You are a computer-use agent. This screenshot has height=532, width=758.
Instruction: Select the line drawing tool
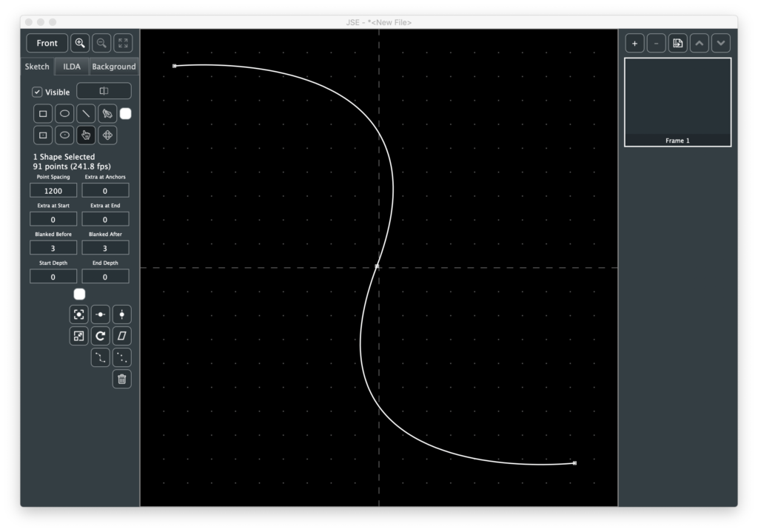pos(86,114)
